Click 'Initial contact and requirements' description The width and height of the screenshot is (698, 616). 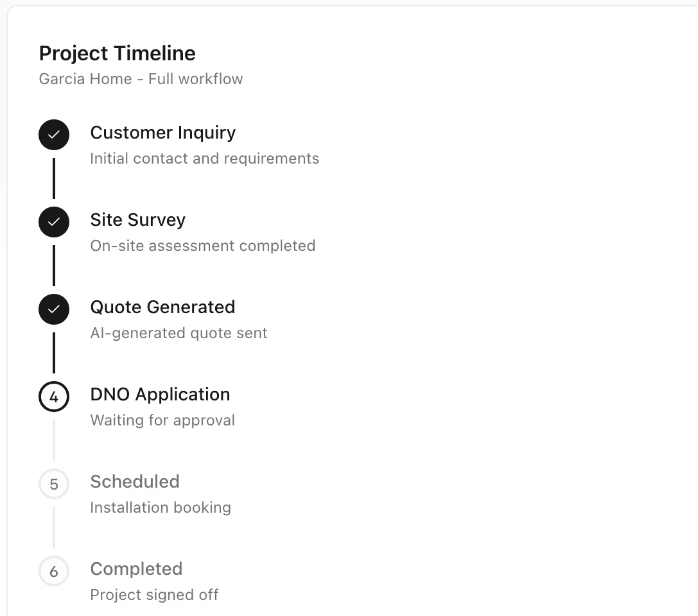coord(204,158)
